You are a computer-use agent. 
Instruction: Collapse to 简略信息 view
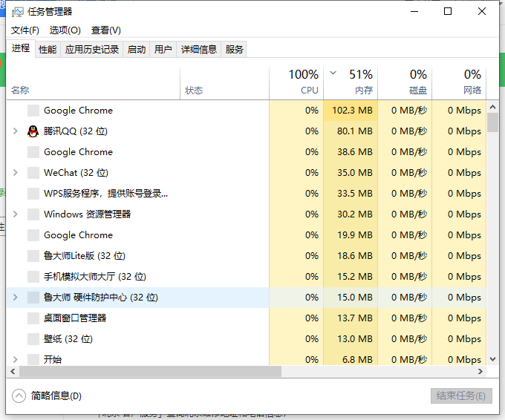[x=48, y=396]
